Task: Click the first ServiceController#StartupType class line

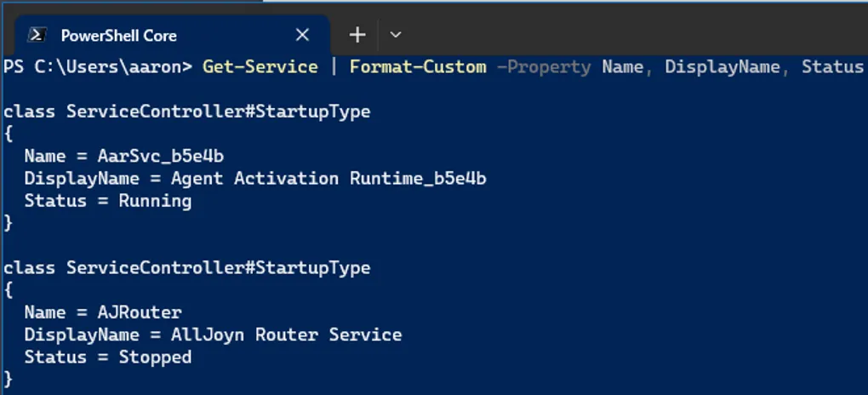Action: 187,112
